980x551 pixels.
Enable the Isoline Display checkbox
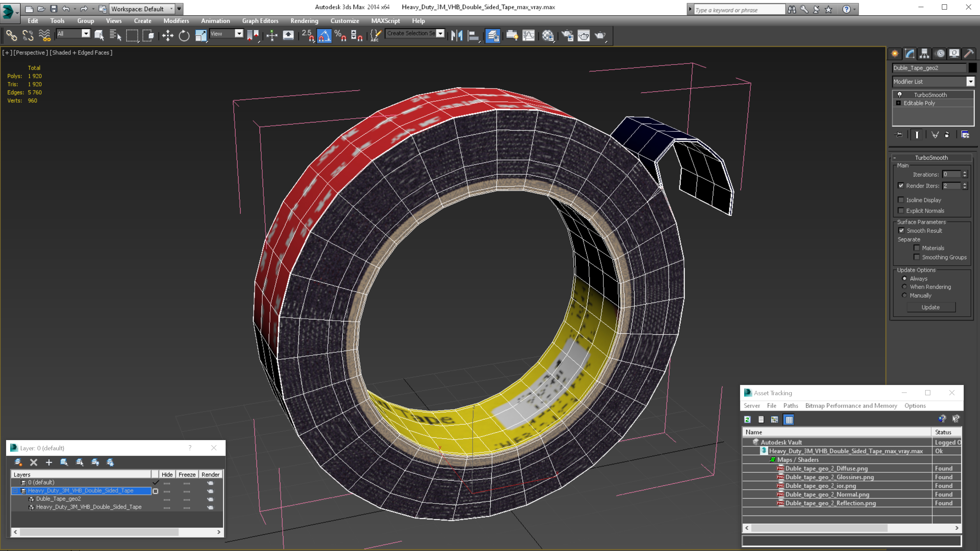pyautogui.click(x=900, y=200)
